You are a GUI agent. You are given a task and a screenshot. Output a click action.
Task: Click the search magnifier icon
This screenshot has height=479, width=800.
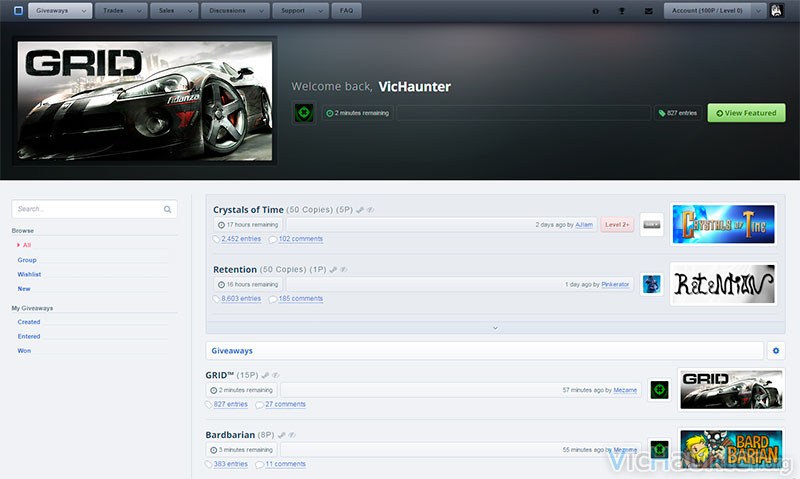click(167, 209)
